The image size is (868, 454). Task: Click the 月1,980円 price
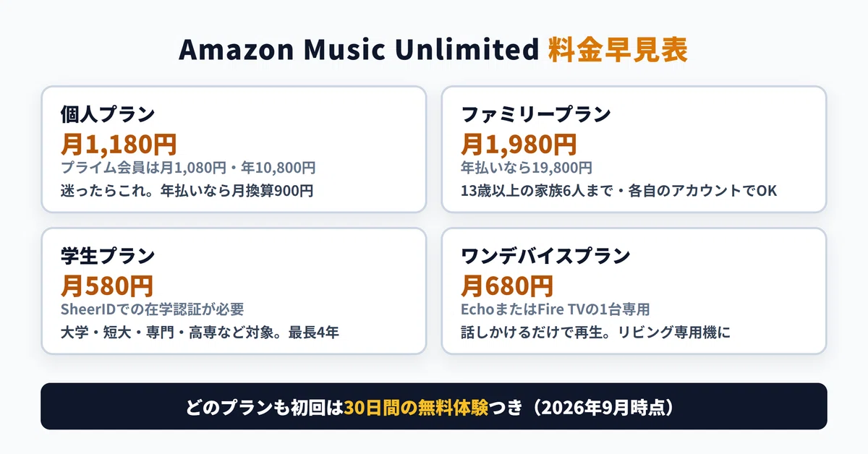point(519,145)
